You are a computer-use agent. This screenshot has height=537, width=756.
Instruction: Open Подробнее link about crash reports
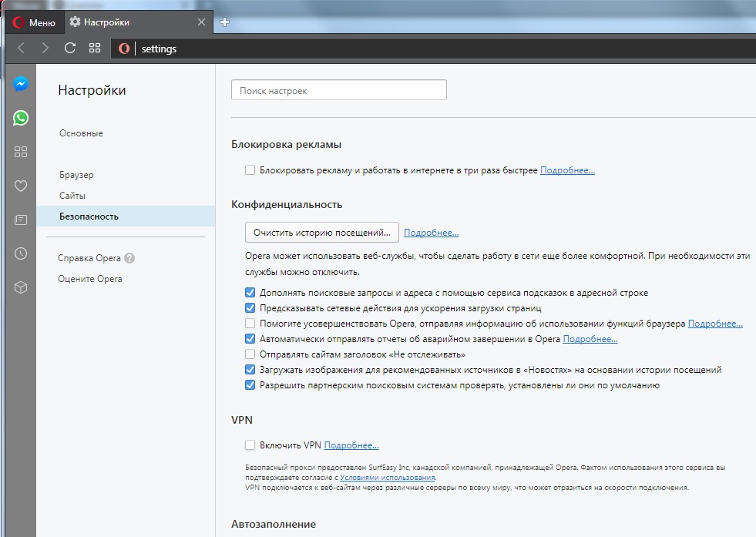pyautogui.click(x=590, y=339)
